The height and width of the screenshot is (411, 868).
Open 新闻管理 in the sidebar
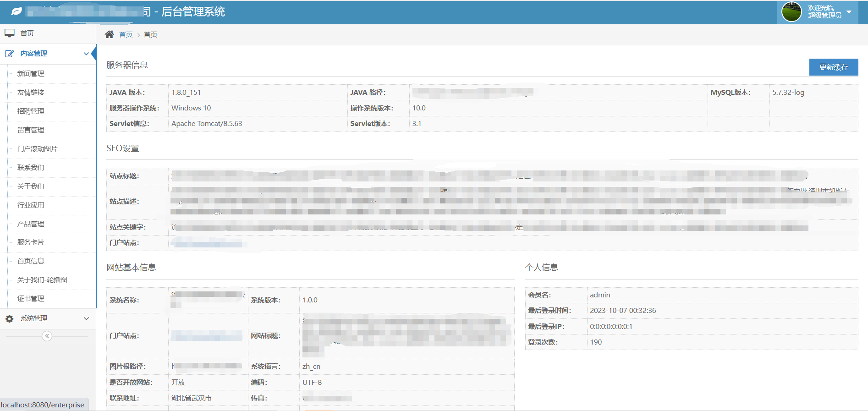point(31,73)
